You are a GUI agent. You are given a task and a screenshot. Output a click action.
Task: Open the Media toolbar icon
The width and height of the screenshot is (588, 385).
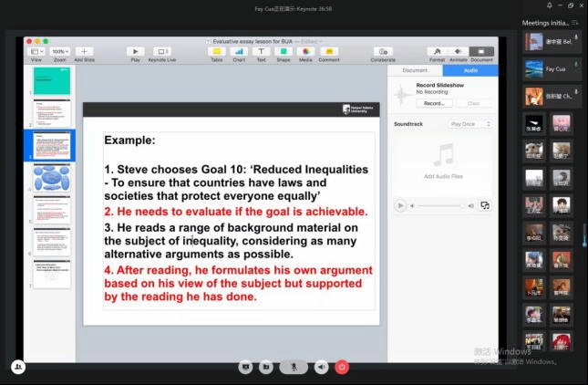[x=305, y=52]
